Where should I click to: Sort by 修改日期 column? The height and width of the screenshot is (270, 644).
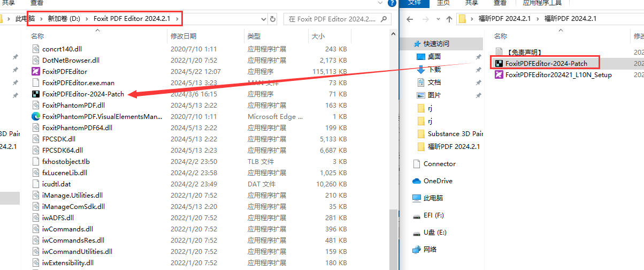point(183,36)
